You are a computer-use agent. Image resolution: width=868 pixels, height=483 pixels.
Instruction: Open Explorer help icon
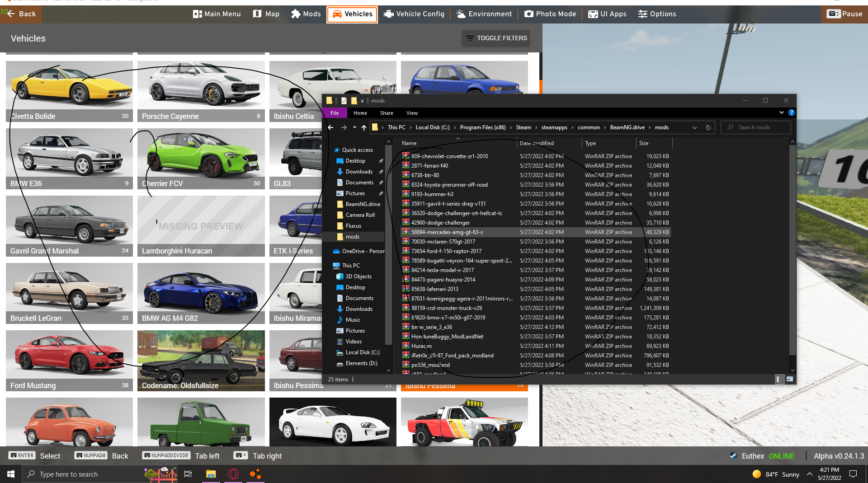791,113
